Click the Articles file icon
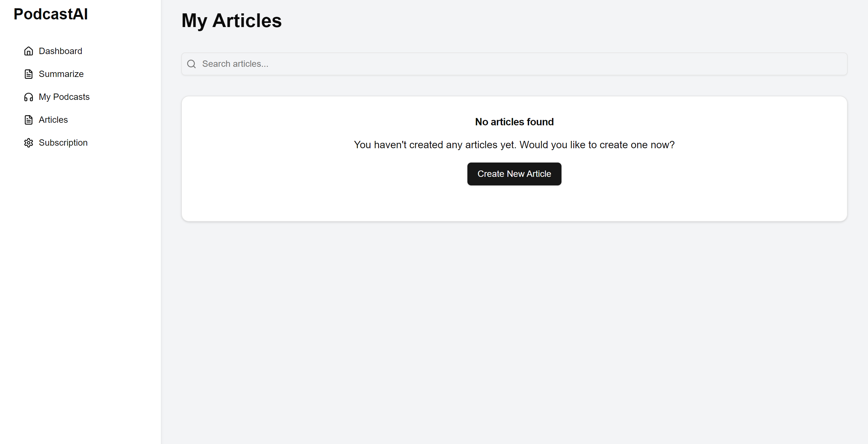This screenshot has width=868, height=444. tap(29, 120)
